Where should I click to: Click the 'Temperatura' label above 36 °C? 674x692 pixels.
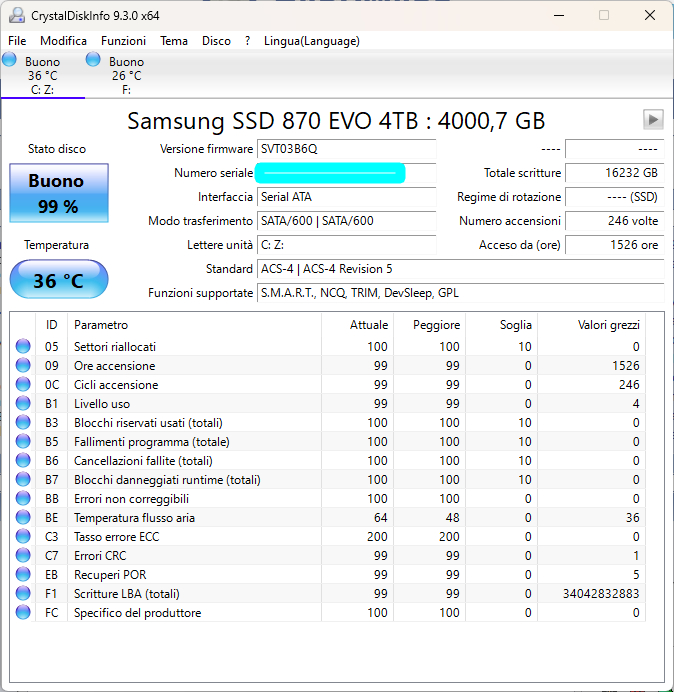click(56, 245)
